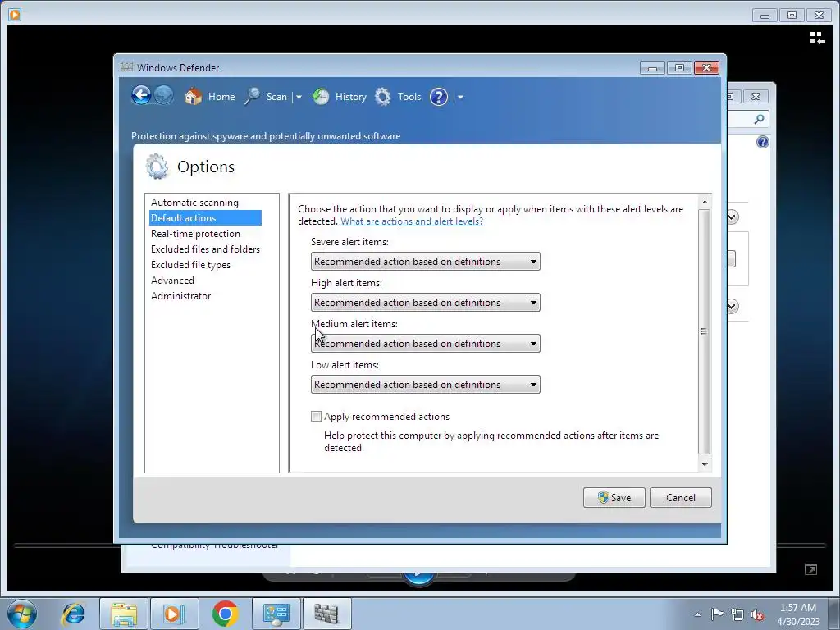Open Action Center flag in system tray

pos(717,614)
